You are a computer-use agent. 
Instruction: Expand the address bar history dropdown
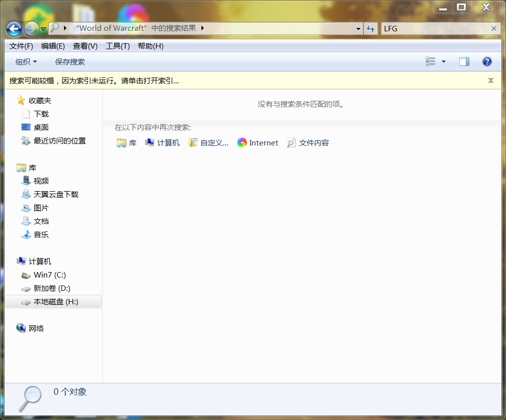[358, 28]
